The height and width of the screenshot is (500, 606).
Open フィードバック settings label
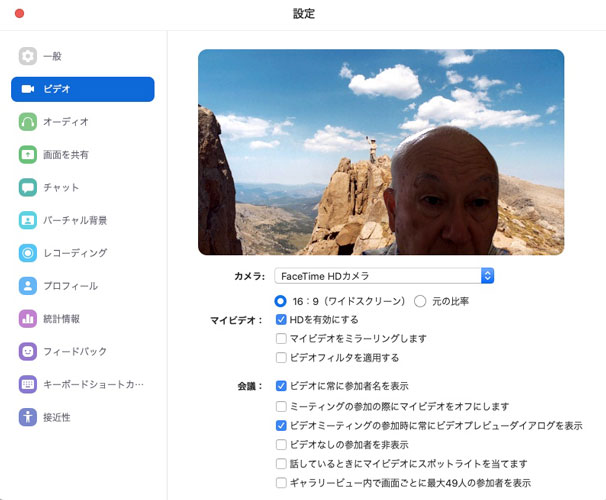point(75,352)
